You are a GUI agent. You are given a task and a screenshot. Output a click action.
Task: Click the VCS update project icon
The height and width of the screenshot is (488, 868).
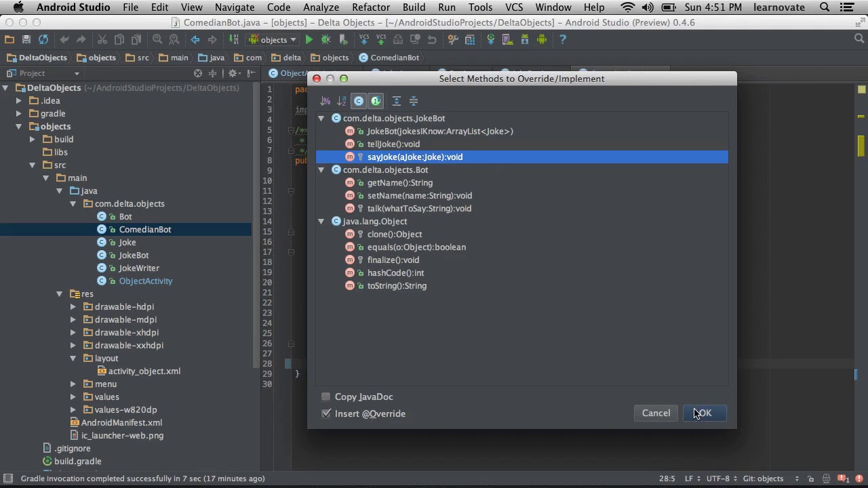364,39
